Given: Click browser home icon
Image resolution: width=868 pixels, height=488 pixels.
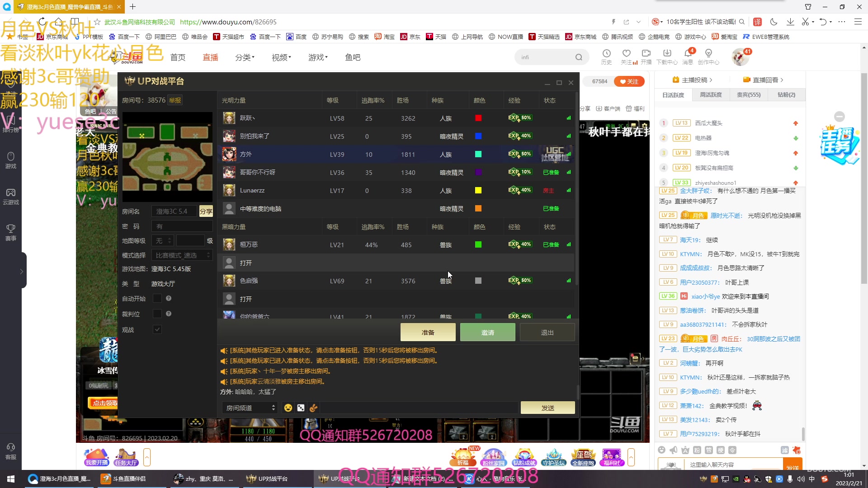Looking at the screenshot, I should point(58,22).
